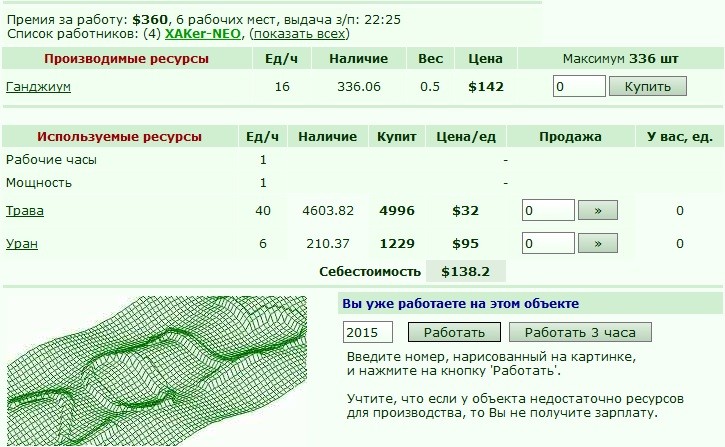This screenshot has height=447, width=725.
Task: Click the Трава buy amount 4996
Action: pyautogui.click(x=397, y=211)
